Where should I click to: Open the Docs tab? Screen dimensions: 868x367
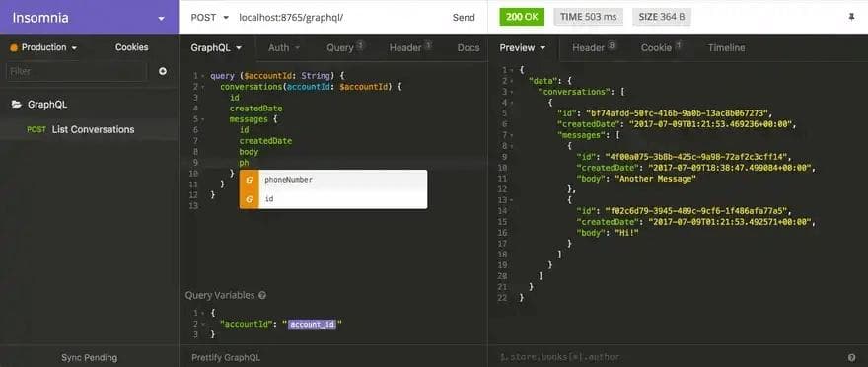click(x=469, y=48)
